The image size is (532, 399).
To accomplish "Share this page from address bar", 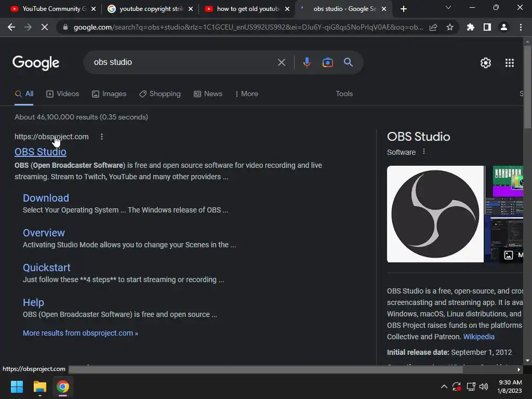I will click(x=433, y=27).
